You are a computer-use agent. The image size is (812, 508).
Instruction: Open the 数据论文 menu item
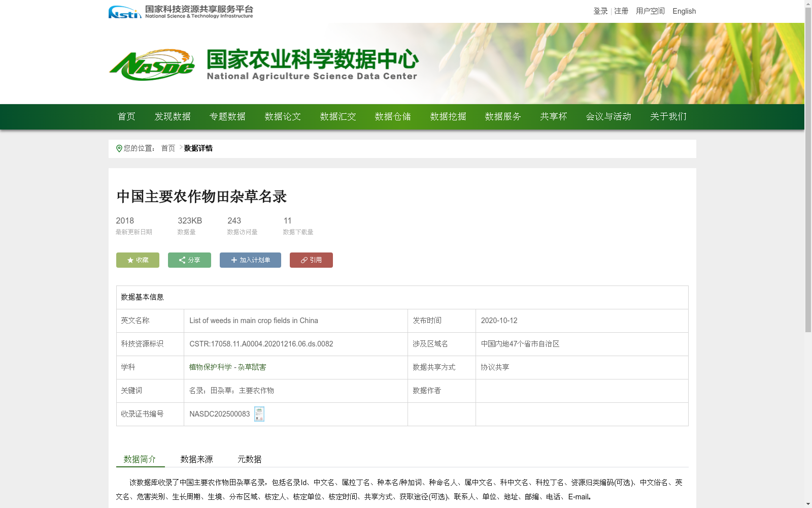tap(283, 117)
